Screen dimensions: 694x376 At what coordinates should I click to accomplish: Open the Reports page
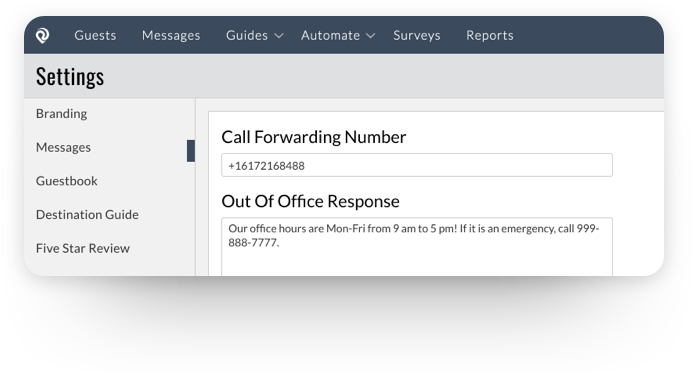pyautogui.click(x=490, y=35)
